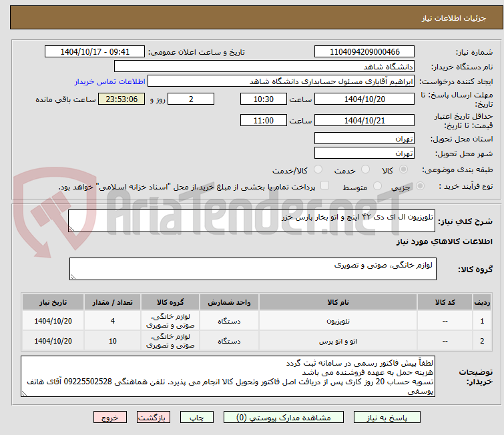Open اطلاعات تماس خریدار link
This screenshot has height=435, width=504.
pos(110,81)
